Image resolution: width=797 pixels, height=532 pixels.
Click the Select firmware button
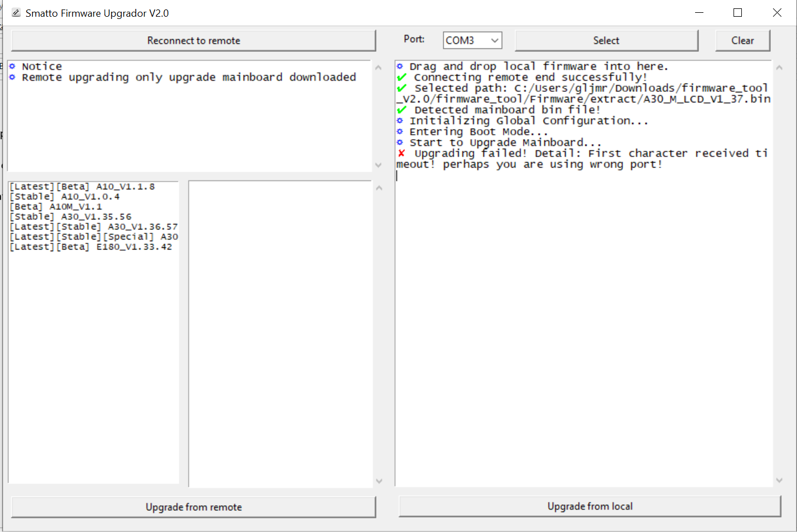pos(606,41)
